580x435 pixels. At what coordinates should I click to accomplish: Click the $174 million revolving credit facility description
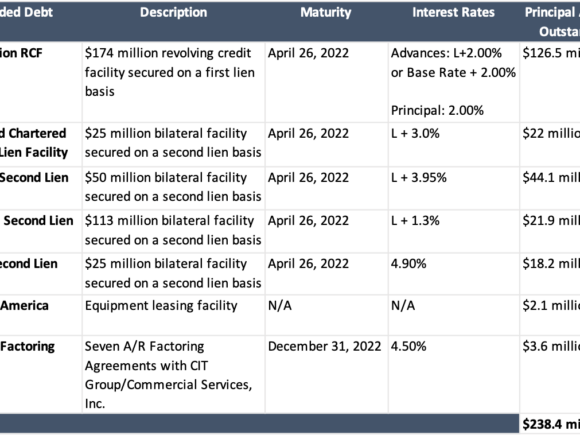170,72
